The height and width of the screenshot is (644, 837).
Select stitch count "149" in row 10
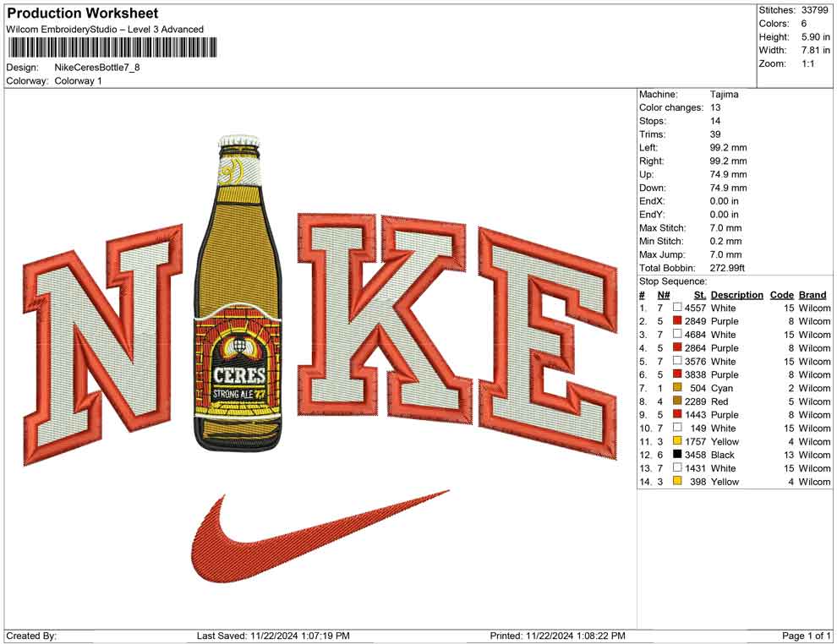point(698,428)
